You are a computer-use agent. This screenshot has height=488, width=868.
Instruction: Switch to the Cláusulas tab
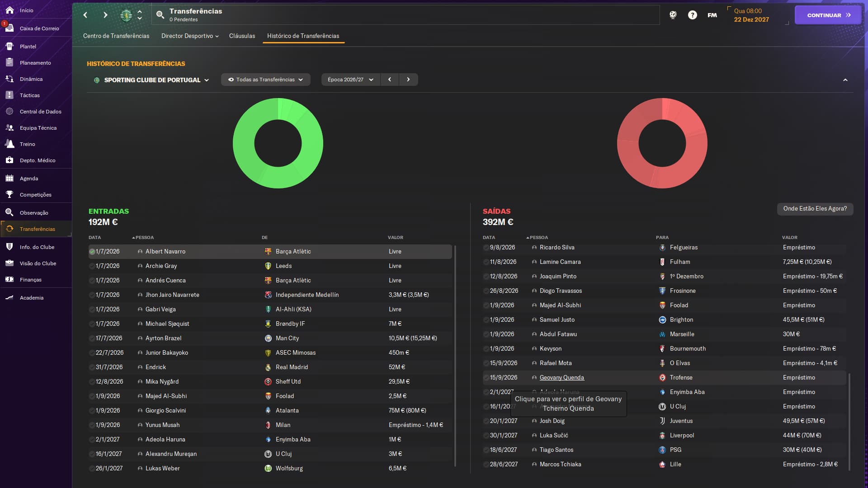click(242, 36)
